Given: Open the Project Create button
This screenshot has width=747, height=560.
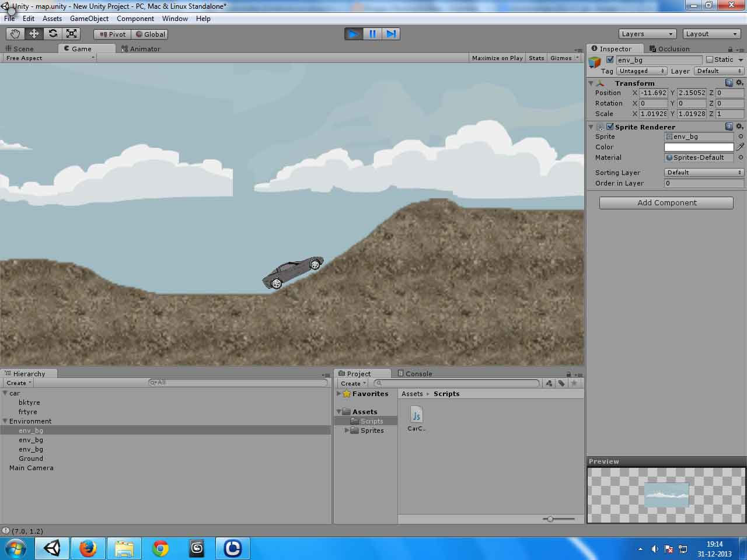Looking at the screenshot, I should pos(353,384).
